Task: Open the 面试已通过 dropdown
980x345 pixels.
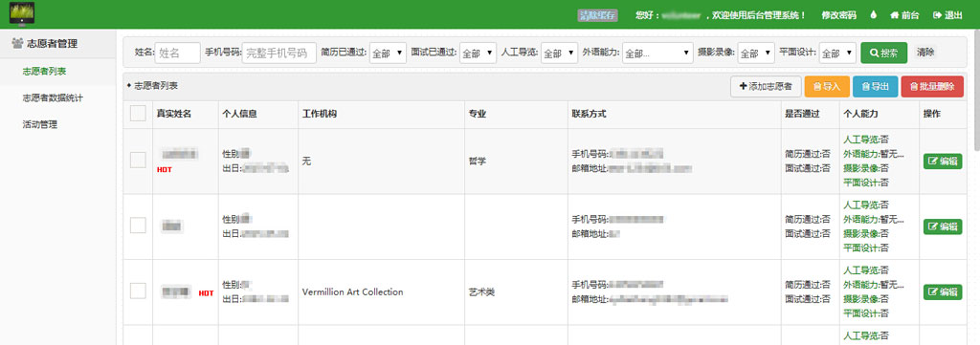Action: (x=479, y=53)
